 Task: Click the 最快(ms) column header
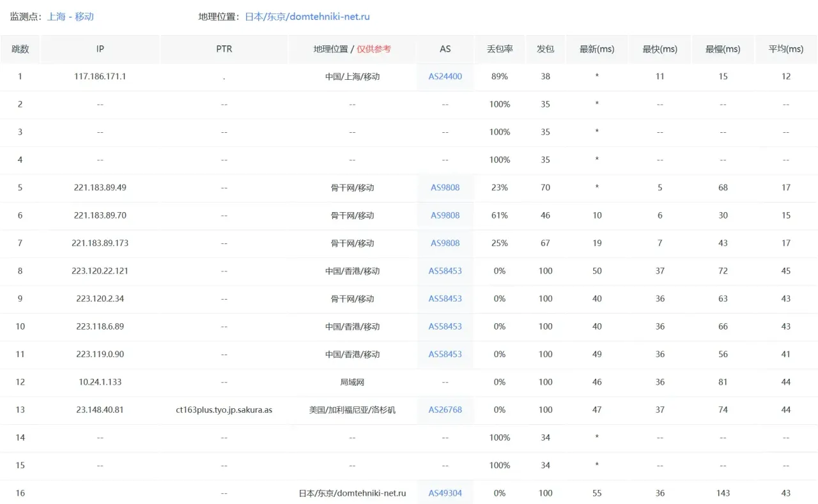click(660, 49)
